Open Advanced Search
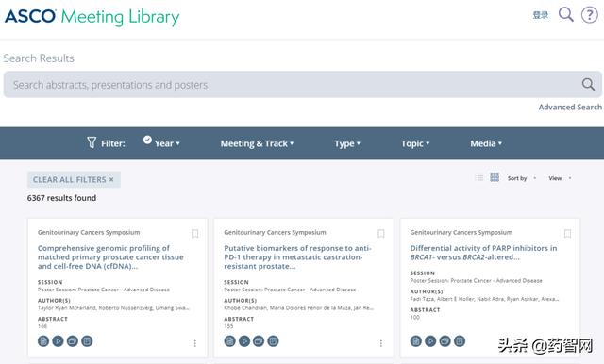Screen dimensions: 604x364 [x=570, y=107]
